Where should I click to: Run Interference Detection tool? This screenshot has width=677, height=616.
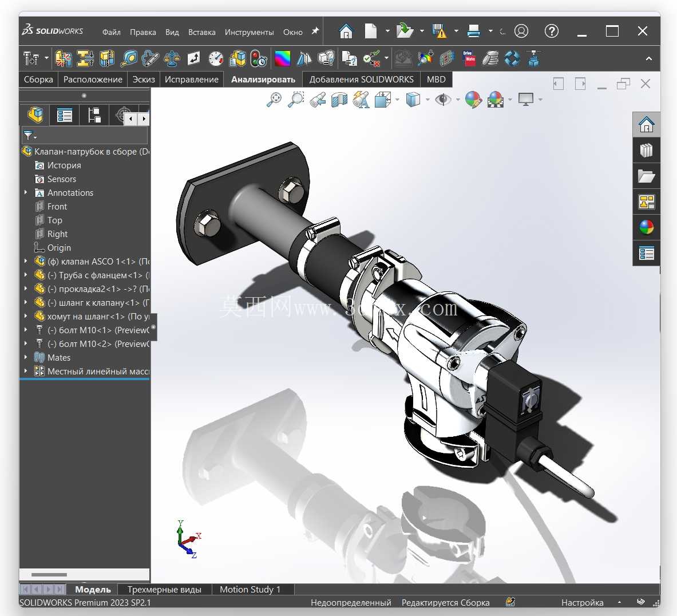64,58
